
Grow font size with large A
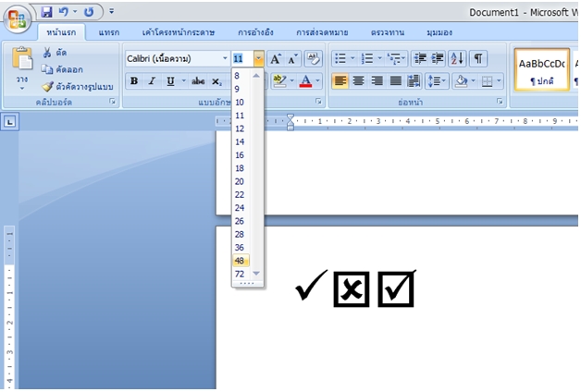pos(276,58)
